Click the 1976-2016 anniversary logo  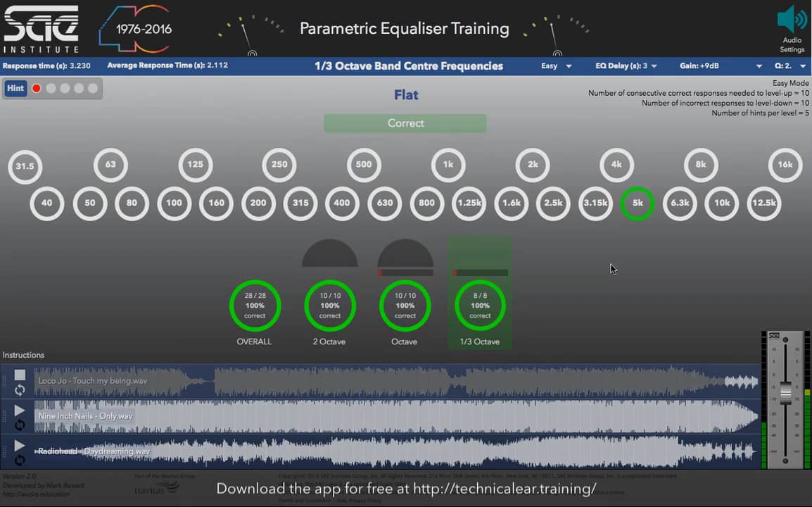[x=137, y=29]
